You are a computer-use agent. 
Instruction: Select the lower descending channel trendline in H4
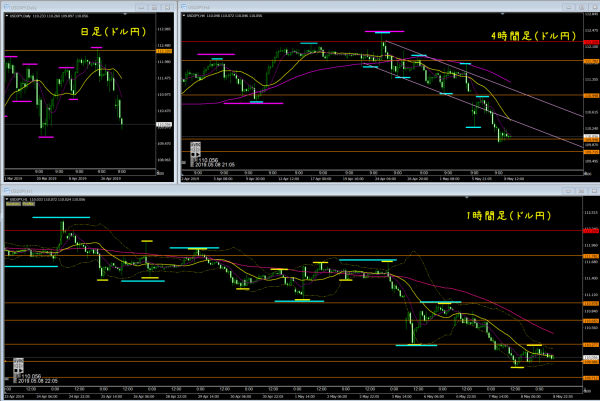coord(473,105)
